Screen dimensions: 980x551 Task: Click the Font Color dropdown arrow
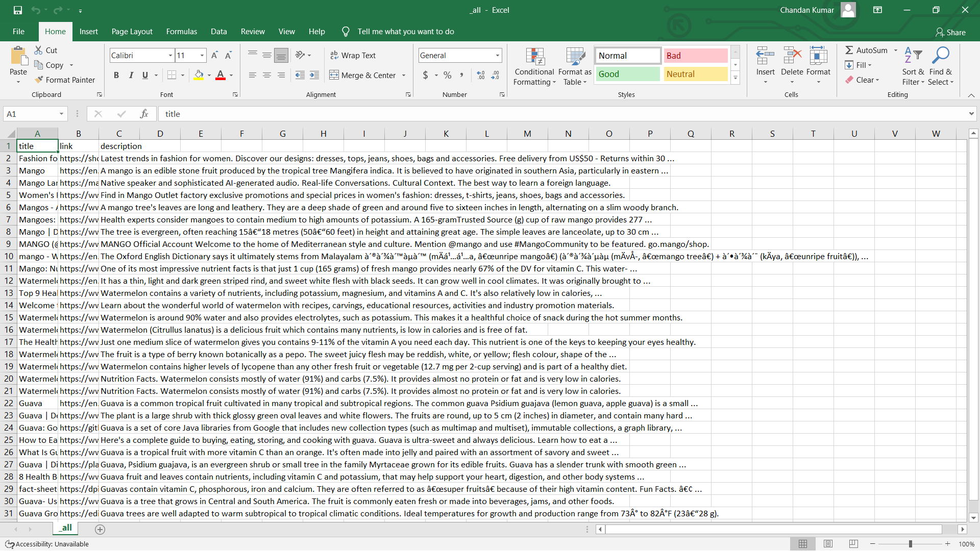[x=231, y=76]
